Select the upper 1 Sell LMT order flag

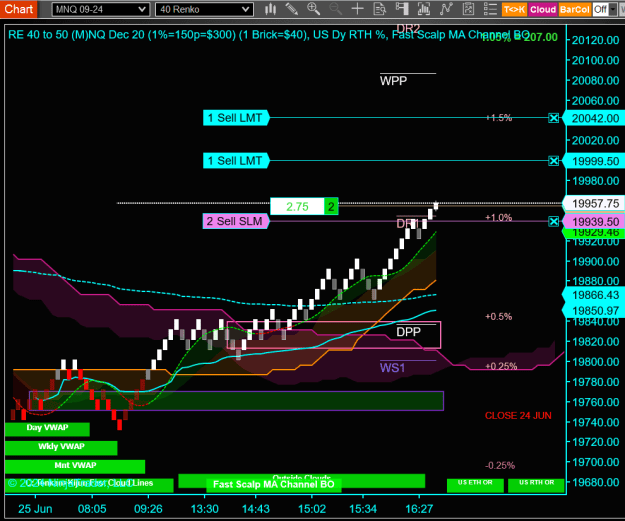236,118
